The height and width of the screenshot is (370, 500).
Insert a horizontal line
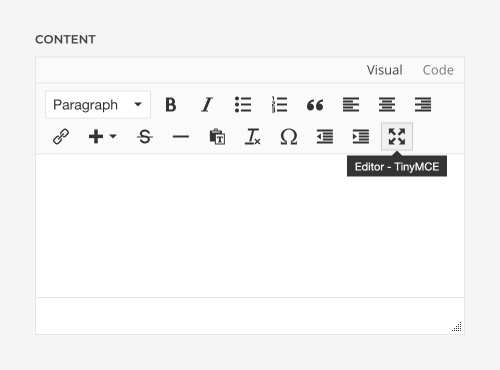(181, 137)
